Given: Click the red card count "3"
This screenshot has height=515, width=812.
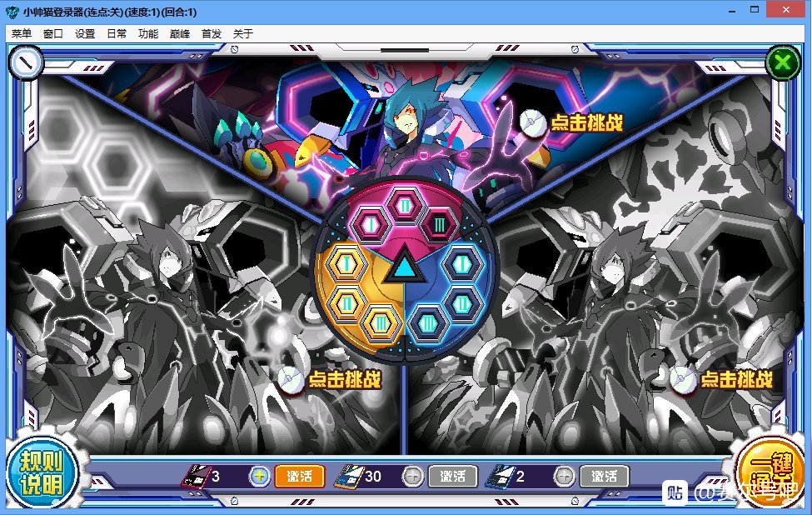Looking at the screenshot, I should (216, 477).
